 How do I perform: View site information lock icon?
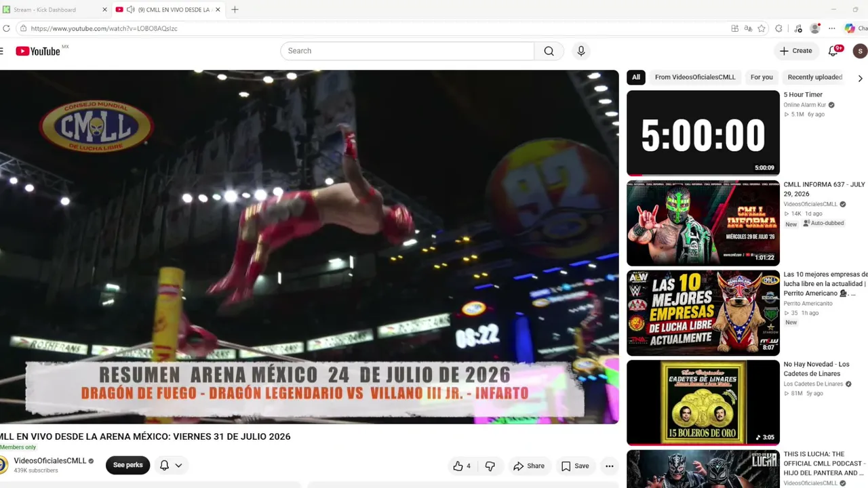point(23,28)
